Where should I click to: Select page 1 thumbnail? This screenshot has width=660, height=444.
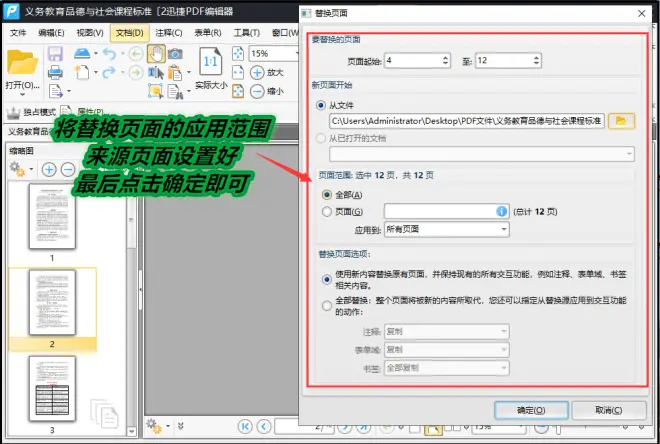(52, 216)
